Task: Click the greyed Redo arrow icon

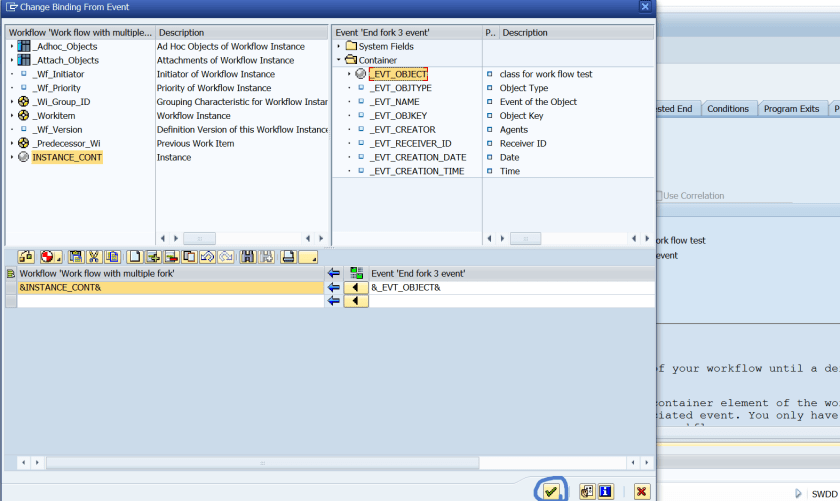Action: coord(226,257)
